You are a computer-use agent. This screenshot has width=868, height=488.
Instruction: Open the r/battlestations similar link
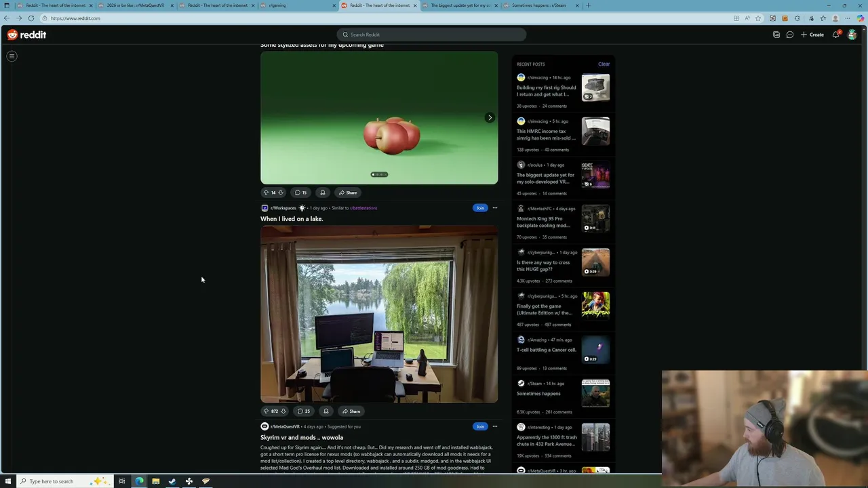pyautogui.click(x=363, y=208)
